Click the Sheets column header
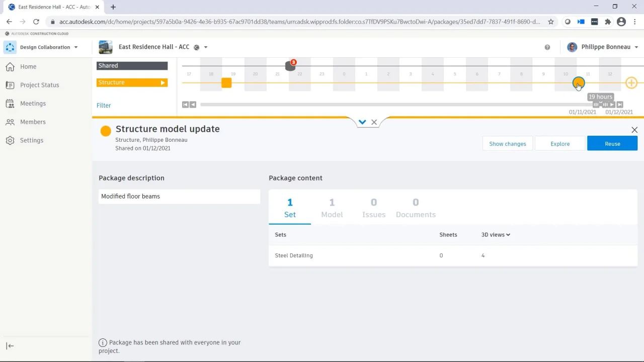 448,235
